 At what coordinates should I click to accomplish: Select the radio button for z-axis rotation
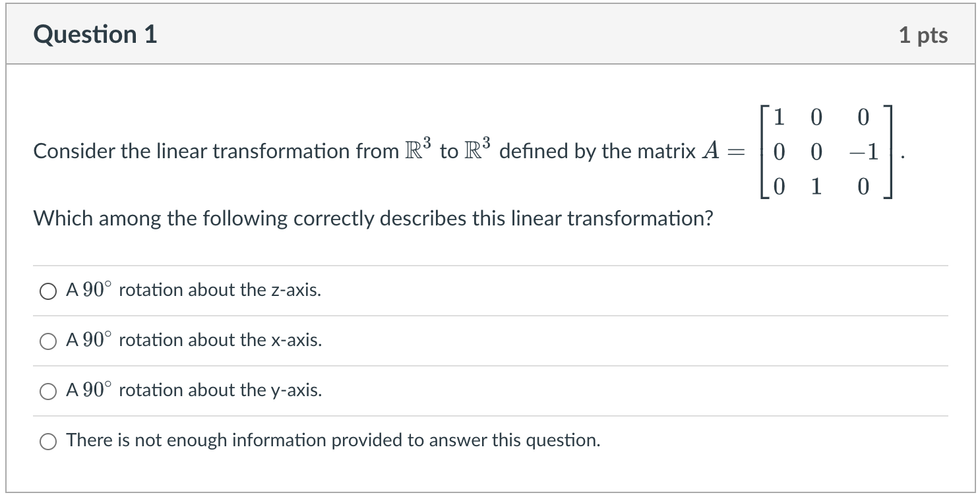(x=47, y=290)
